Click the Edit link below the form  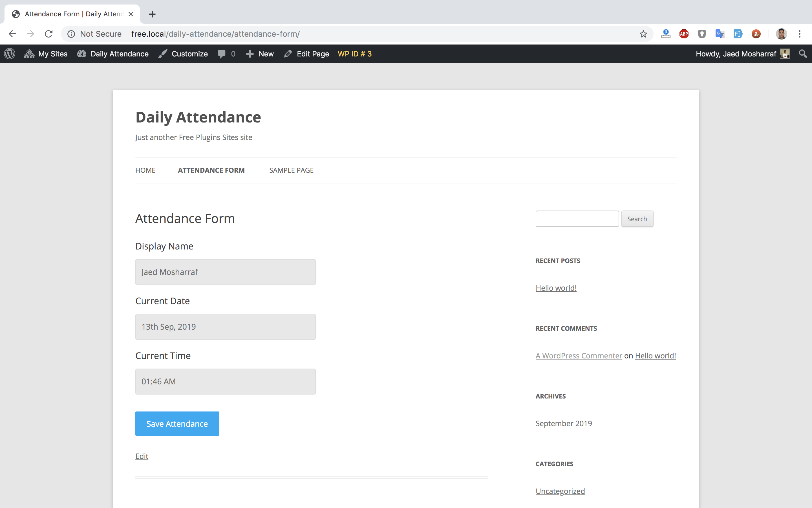coord(142,456)
